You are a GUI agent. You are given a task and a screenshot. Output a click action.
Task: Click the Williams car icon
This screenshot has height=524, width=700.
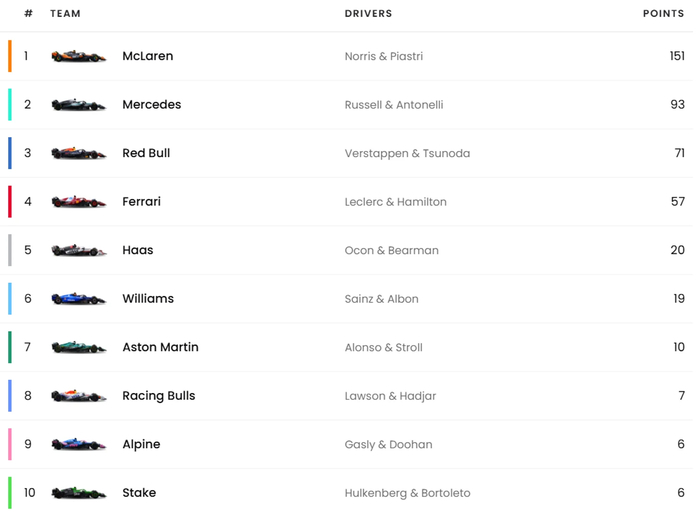coord(78,299)
